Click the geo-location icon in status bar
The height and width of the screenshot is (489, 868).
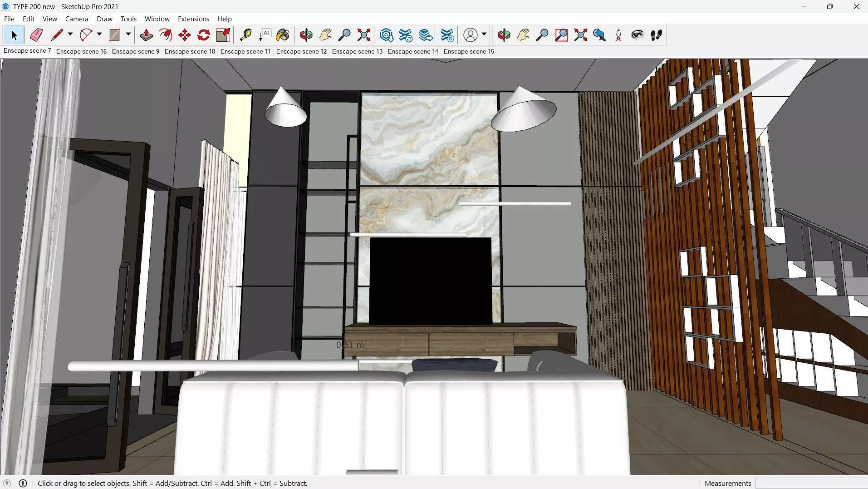click(7, 483)
